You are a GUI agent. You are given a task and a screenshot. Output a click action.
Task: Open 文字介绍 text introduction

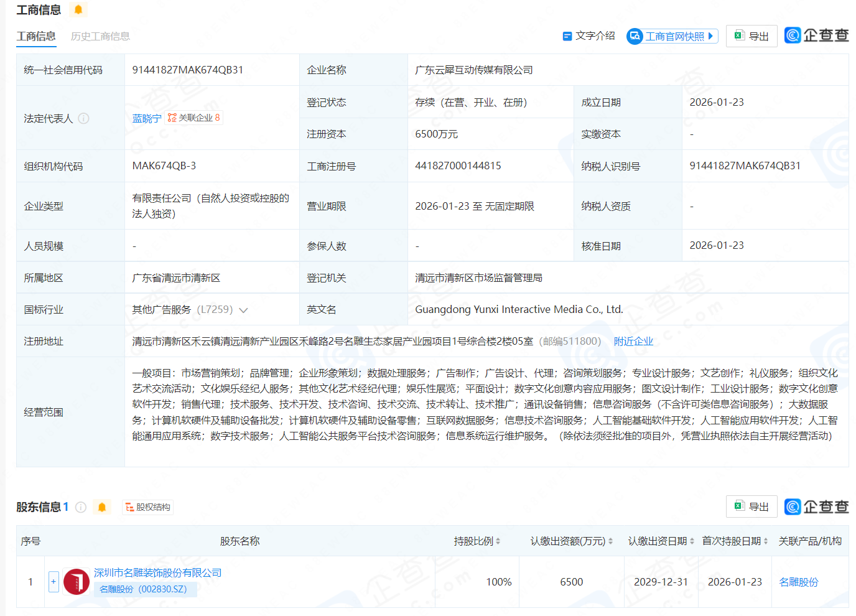point(588,36)
